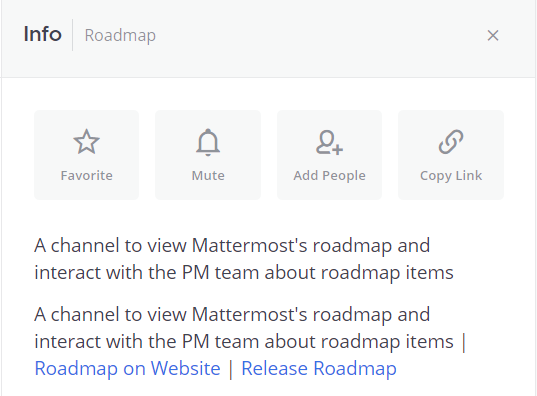This screenshot has width=537, height=396.
Task: Select the Favorite label text
Action: pos(86,175)
